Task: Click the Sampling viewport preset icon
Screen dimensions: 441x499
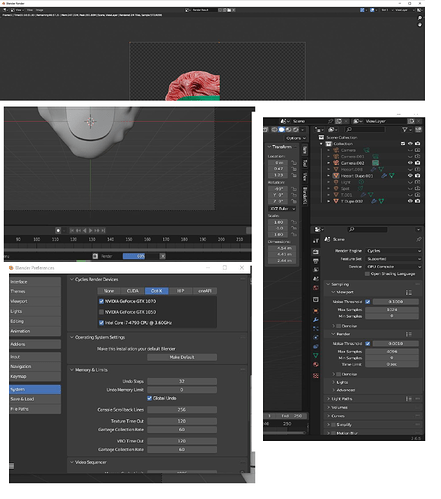Action: click(x=408, y=292)
